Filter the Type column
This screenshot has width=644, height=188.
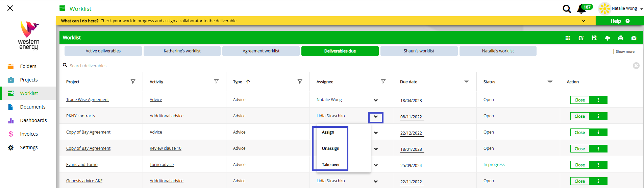300,81
